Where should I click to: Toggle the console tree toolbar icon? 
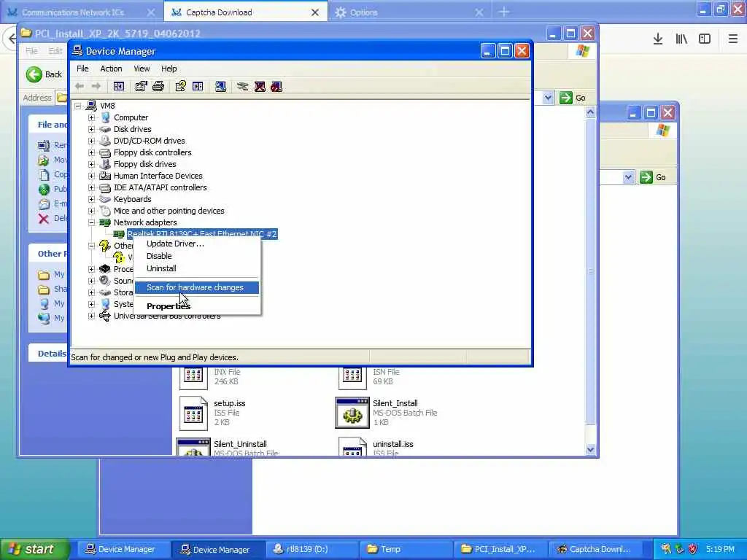tap(119, 86)
